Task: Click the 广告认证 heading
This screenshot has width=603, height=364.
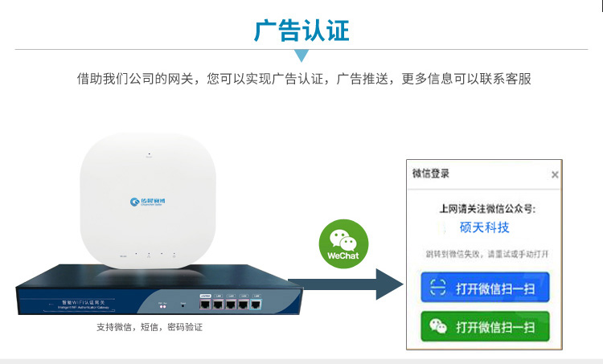Action: pos(301,30)
